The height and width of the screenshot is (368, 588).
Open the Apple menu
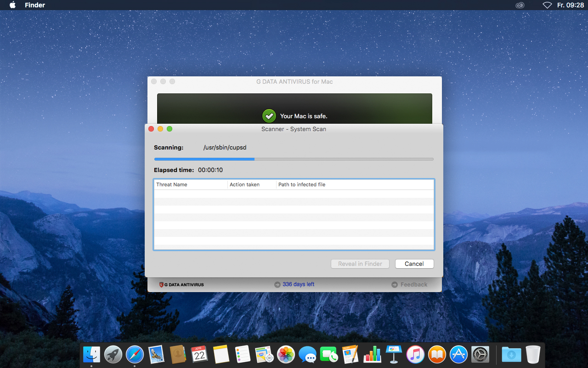click(12, 5)
